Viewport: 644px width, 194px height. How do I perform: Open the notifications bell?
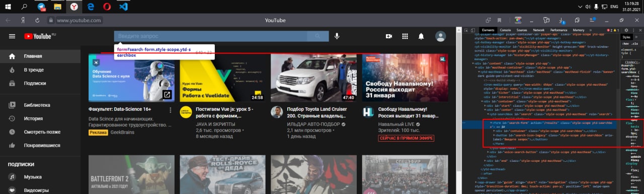tap(421, 36)
